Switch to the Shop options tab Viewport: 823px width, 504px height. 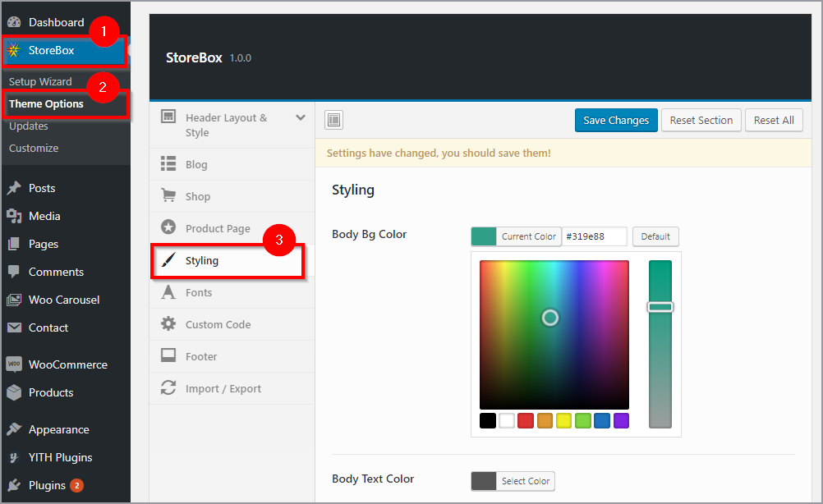(x=232, y=196)
